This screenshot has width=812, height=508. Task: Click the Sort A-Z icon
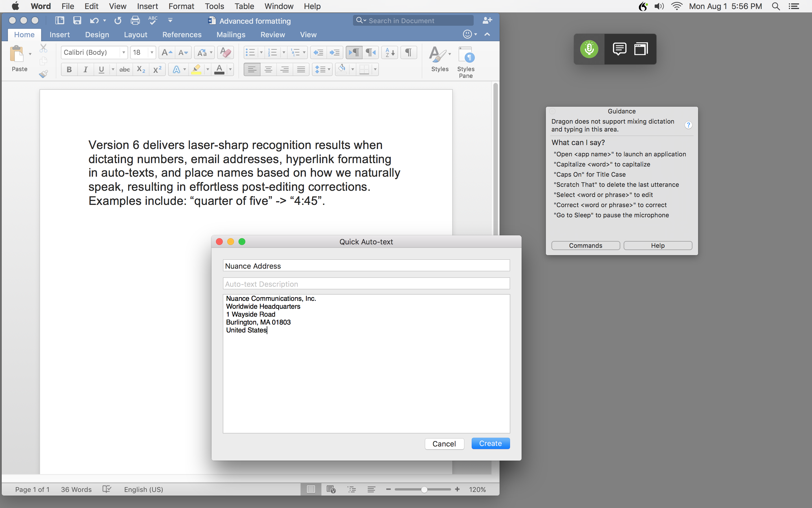click(x=390, y=52)
